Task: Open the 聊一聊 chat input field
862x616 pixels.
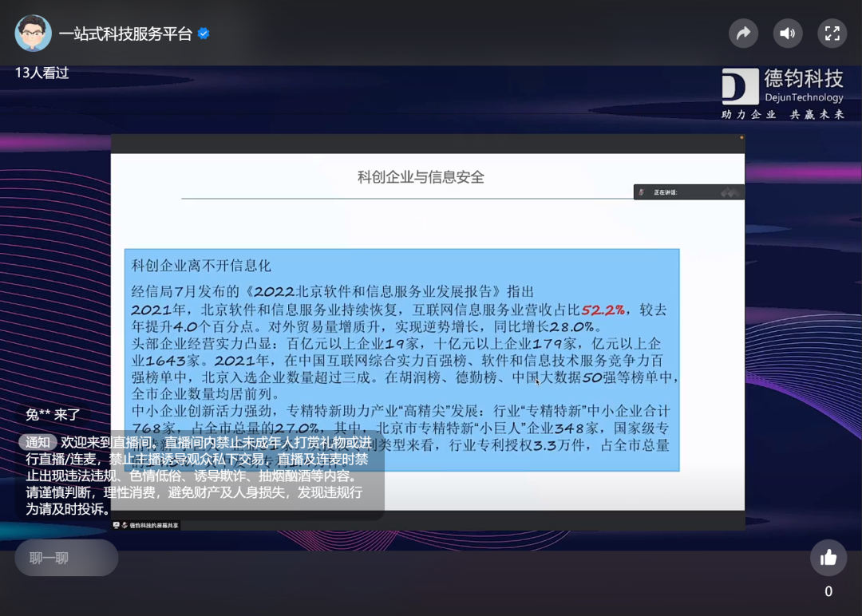Action: coord(66,558)
